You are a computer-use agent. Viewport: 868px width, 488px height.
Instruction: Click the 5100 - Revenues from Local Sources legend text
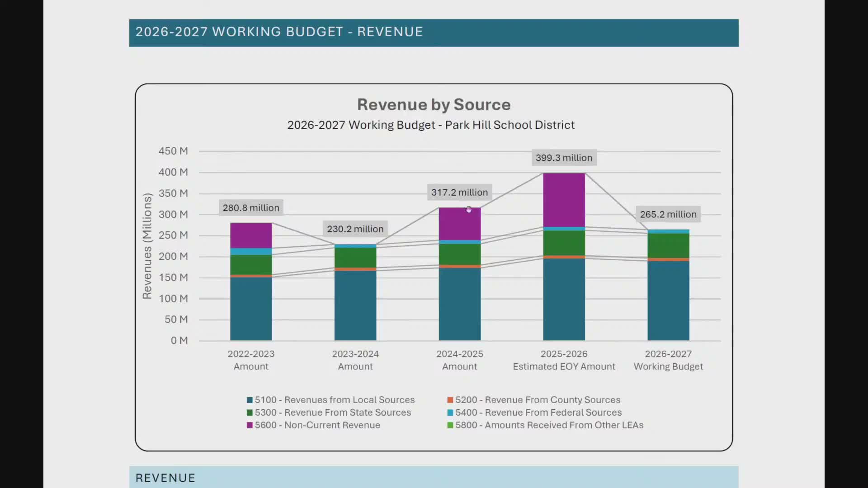click(x=335, y=400)
